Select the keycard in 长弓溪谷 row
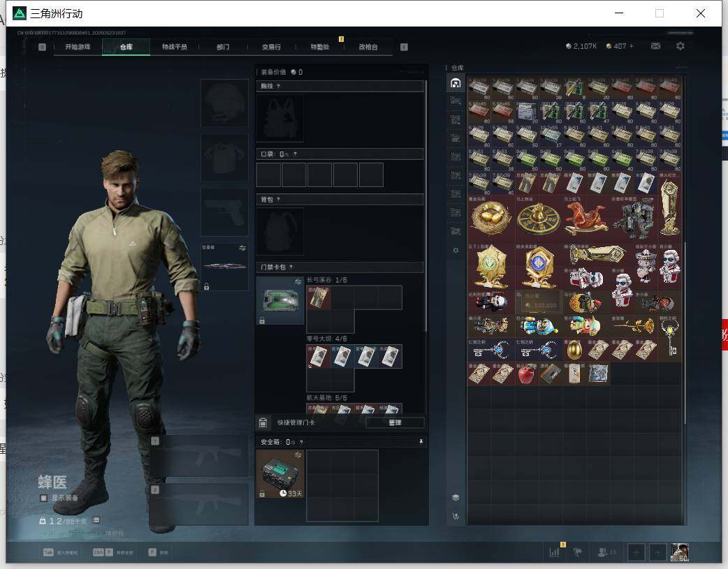This screenshot has width=728, height=569. click(x=319, y=297)
